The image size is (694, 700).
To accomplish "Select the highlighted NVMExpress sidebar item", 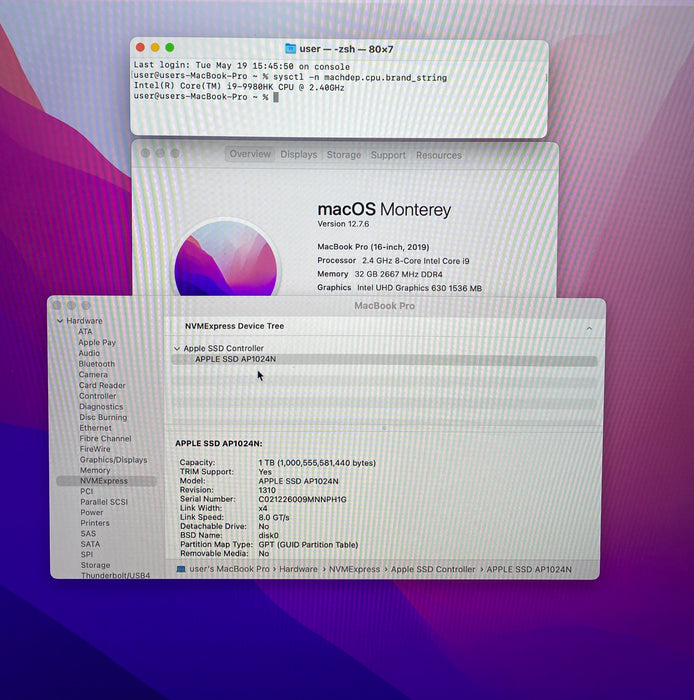I will [x=106, y=481].
